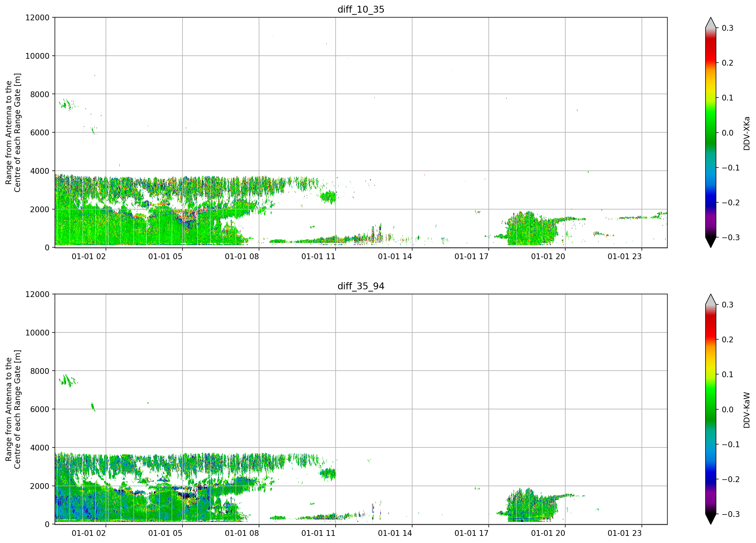Click the top plot's 01-01 14 time label

pyautogui.click(x=395, y=256)
